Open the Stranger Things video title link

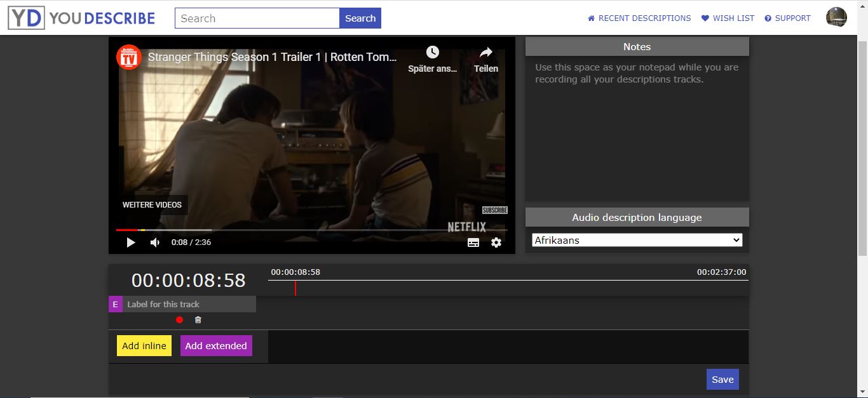point(272,57)
